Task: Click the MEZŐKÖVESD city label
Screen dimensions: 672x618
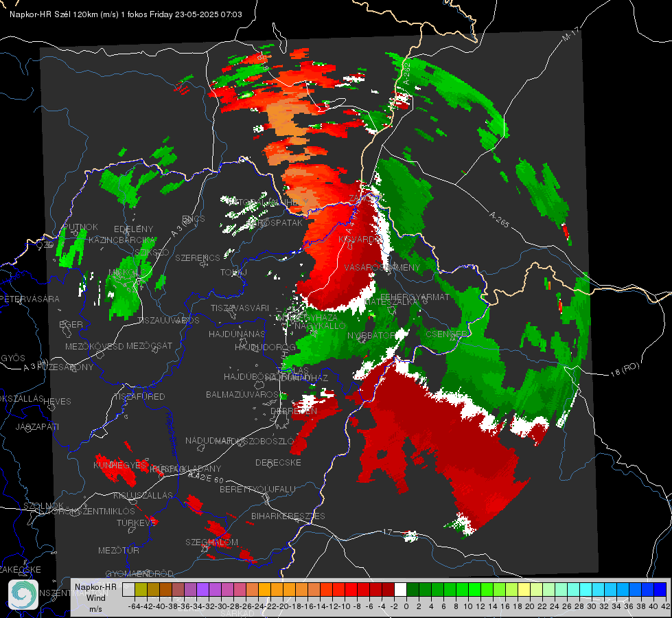Action: (x=94, y=346)
